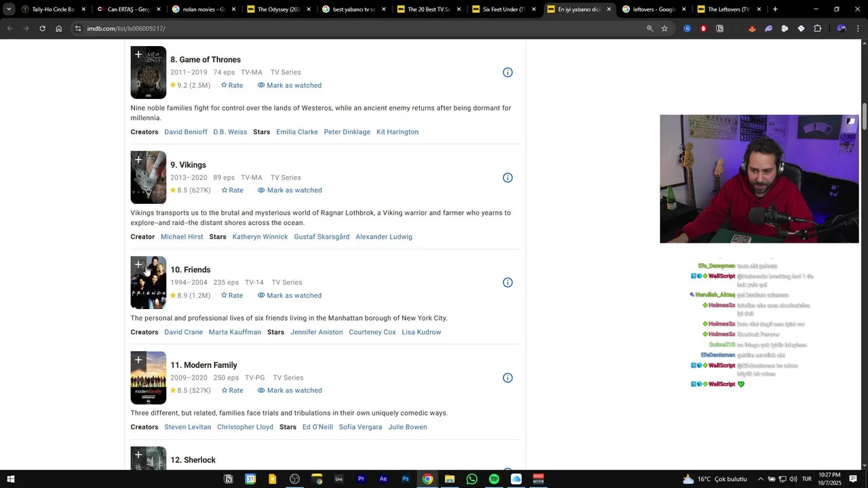Add Friends to watchlist via plus ribbon

(138, 264)
